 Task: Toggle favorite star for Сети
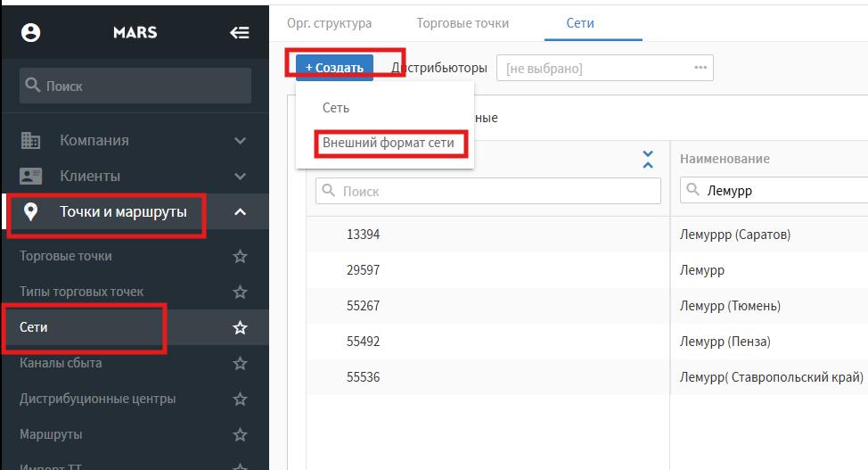click(239, 328)
